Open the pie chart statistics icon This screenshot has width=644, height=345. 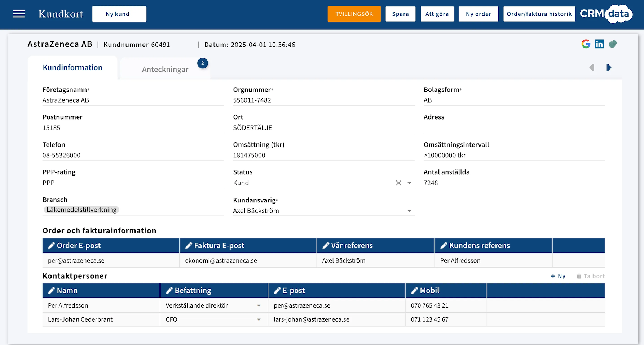pyautogui.click(x=613, y=44)
